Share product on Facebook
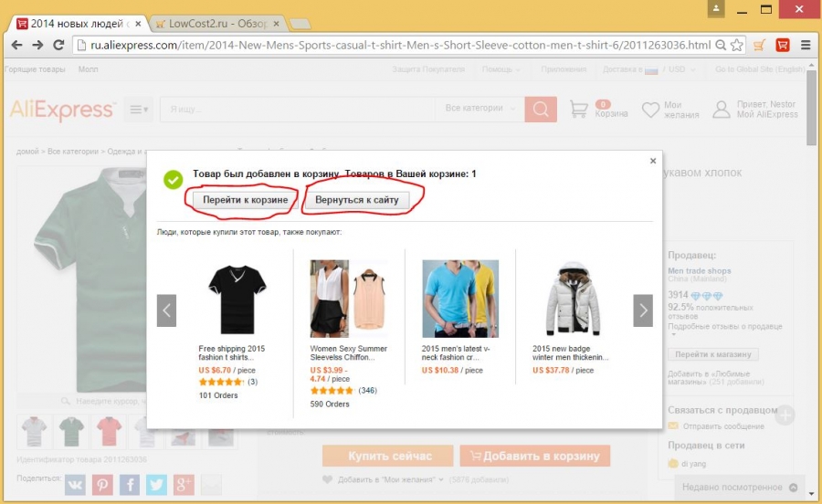 tap(130, 485)
